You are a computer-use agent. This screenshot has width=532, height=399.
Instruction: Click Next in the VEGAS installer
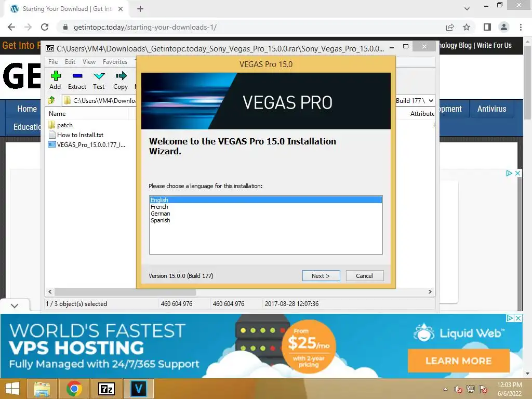coord(321,276)
